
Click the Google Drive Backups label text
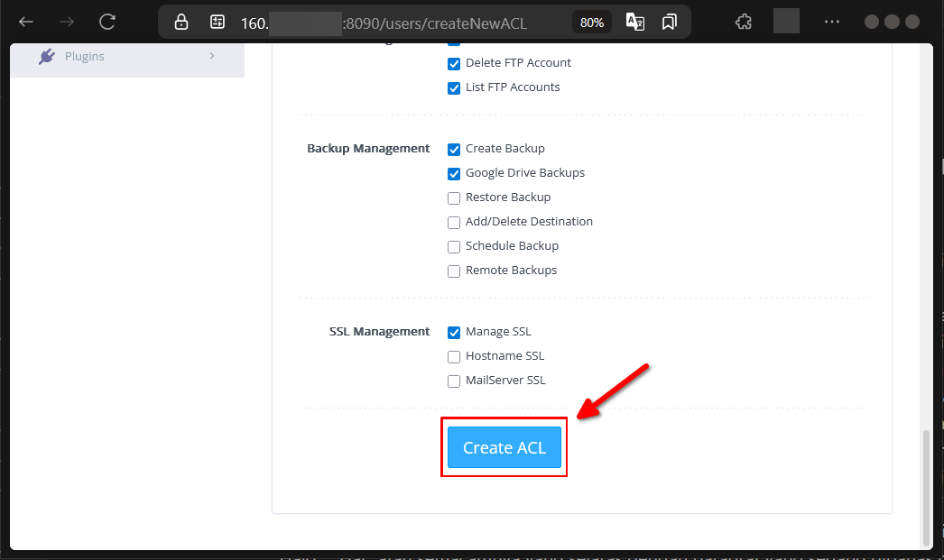coord(525,173)
